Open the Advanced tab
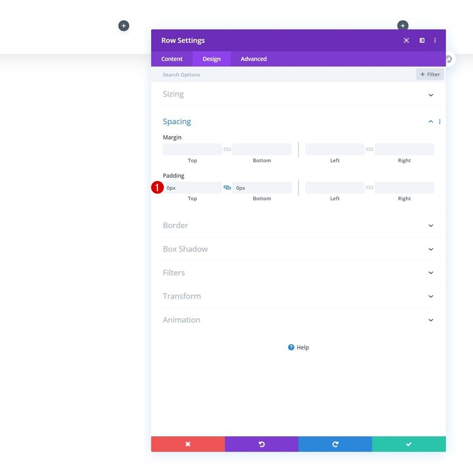The width and height of the screenshot is (473, 476). [254, 59]
